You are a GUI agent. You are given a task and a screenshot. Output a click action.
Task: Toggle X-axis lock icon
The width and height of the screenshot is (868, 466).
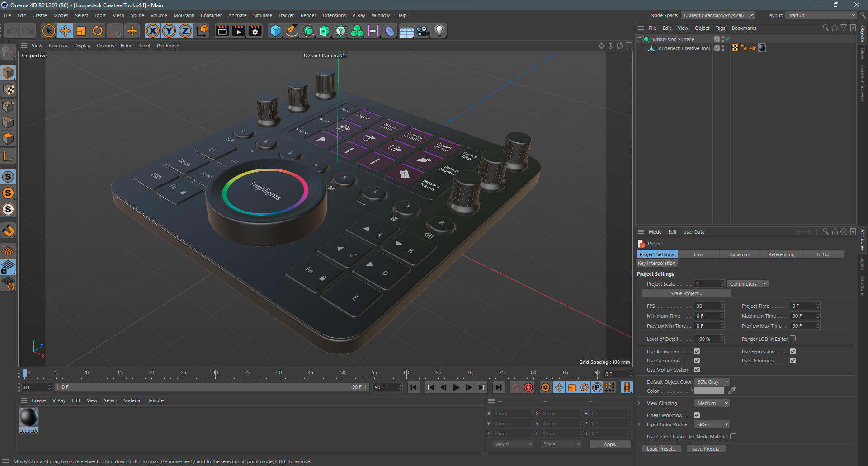tap(153, 31)
